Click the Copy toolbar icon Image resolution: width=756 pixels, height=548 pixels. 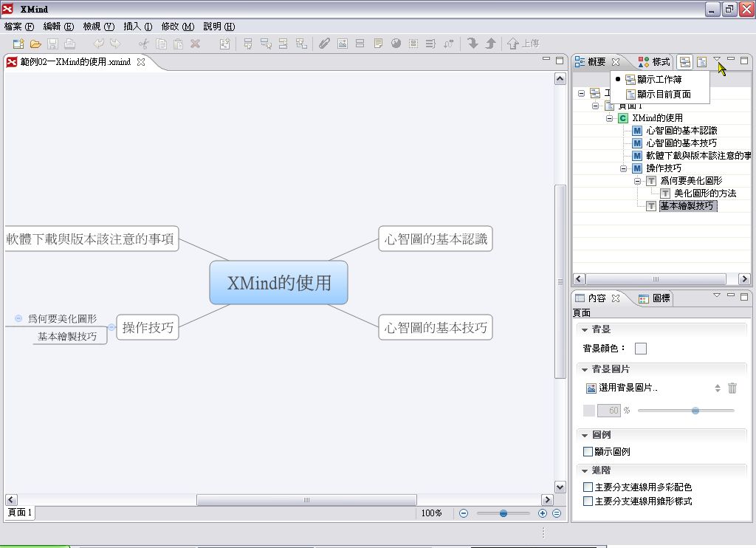point(161,44)
